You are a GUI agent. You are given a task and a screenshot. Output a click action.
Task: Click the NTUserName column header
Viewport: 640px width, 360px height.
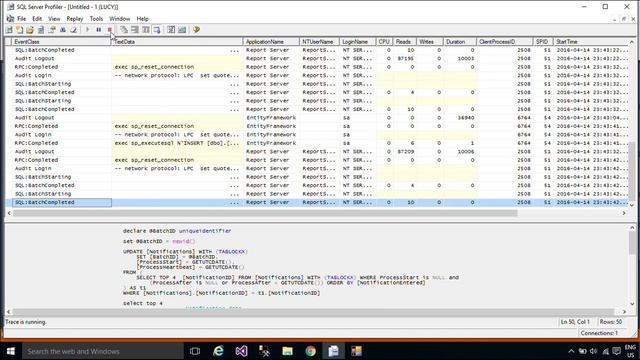(319, 42)
